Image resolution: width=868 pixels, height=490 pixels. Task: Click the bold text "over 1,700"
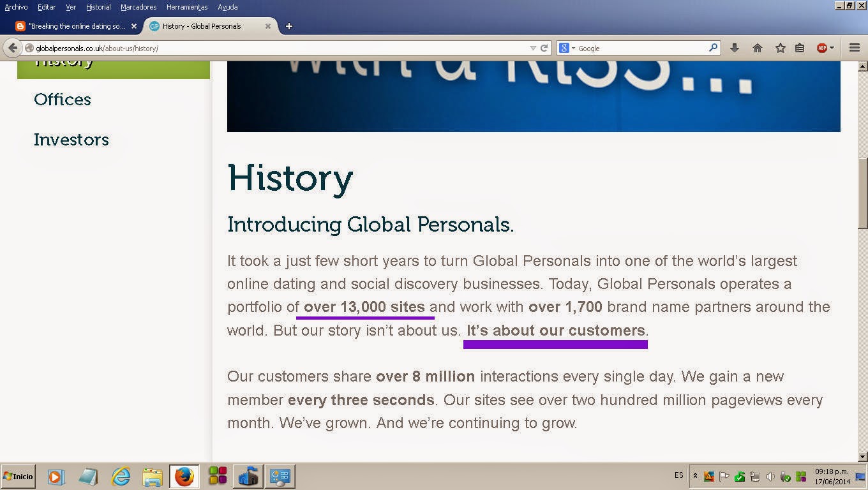tap(565, 307)
